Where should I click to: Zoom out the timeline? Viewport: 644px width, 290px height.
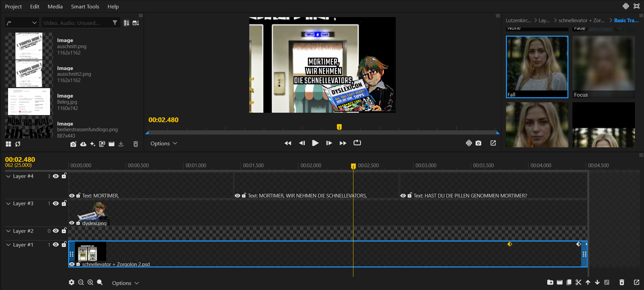point(81,282)
